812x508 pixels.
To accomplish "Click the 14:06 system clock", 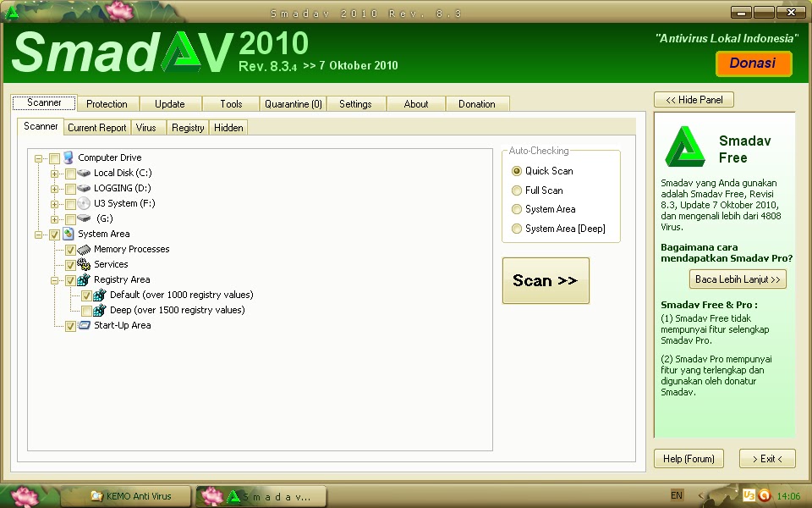I will tap(788, 496).
